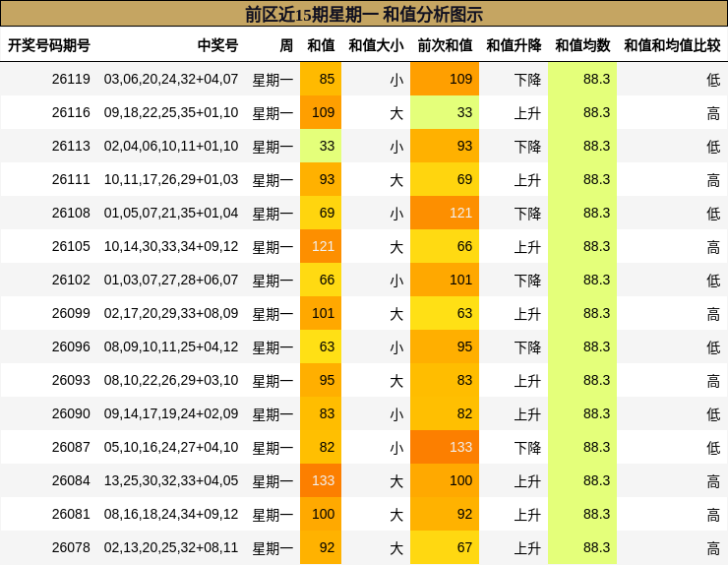Viewport: 728px width, 565px height.
Task: Click winning numbers 10,11,17,26,29+01,03
Action: (171, 179)
